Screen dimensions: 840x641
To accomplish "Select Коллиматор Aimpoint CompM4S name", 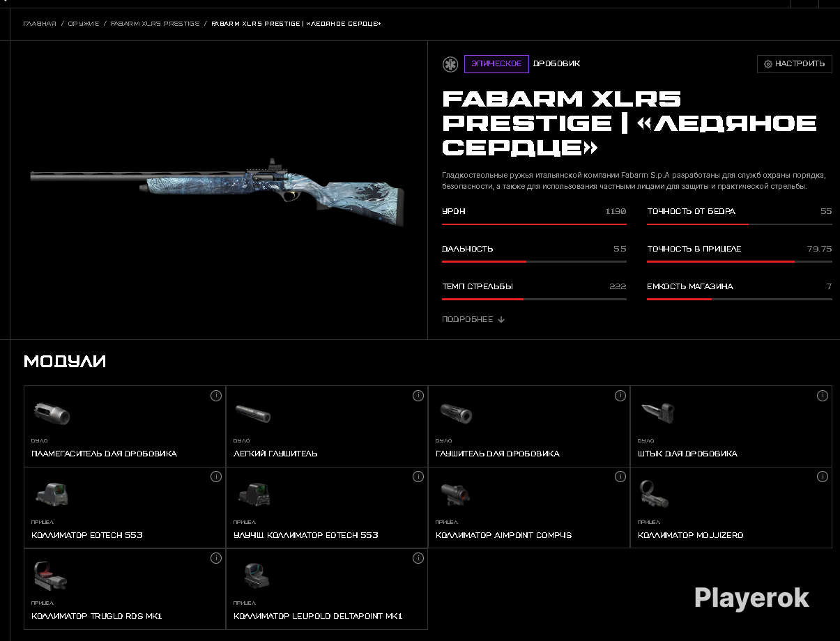I will (503, 535).
